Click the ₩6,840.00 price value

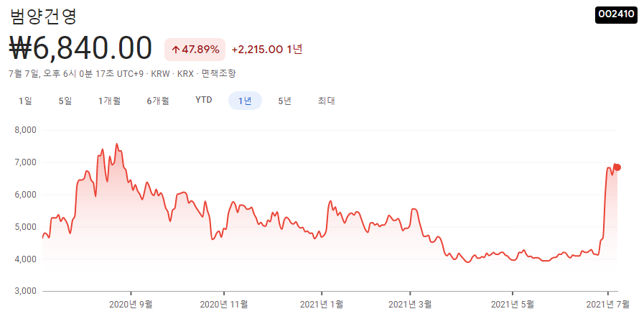click(x=80, y=49)
